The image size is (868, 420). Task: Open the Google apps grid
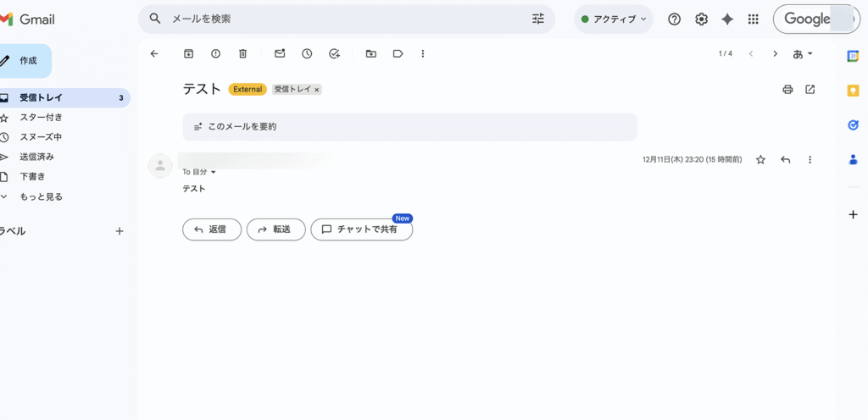pyautogui.click(x=753, y=19)
